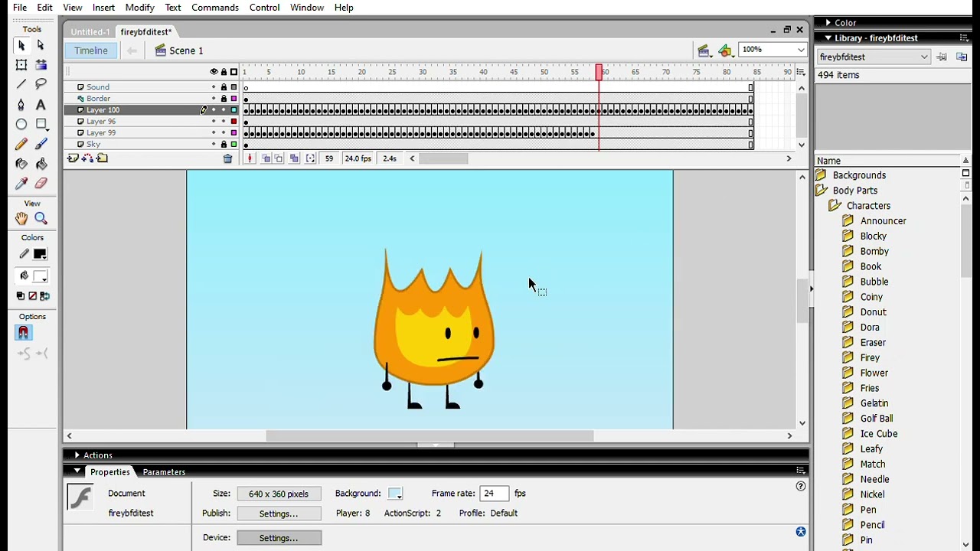Choose the Rectangle tool
Viewport: 980px width, 551px height.
pos(41,124)
